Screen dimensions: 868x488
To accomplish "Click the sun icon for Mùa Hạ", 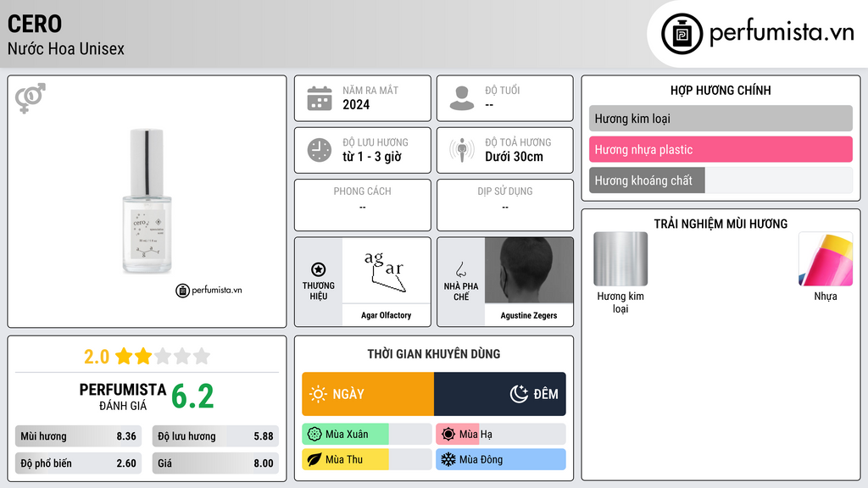I will pyautogui.click(x=448, y=435).
